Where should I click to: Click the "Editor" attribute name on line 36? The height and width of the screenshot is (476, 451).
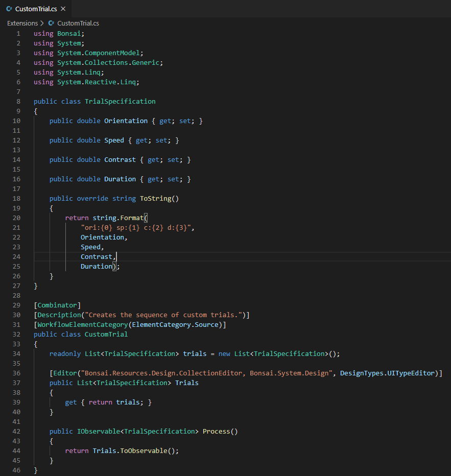coord(65,373)
